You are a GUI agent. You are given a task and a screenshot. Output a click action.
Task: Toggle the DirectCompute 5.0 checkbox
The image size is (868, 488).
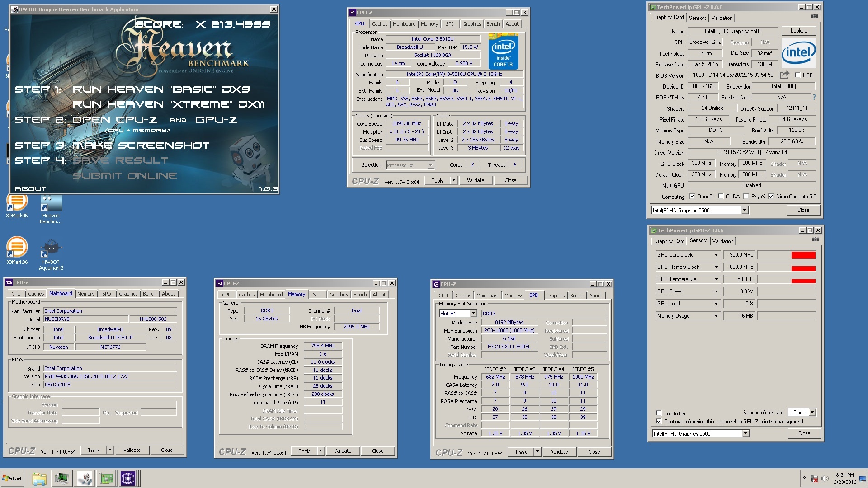(x=771, y=197)
